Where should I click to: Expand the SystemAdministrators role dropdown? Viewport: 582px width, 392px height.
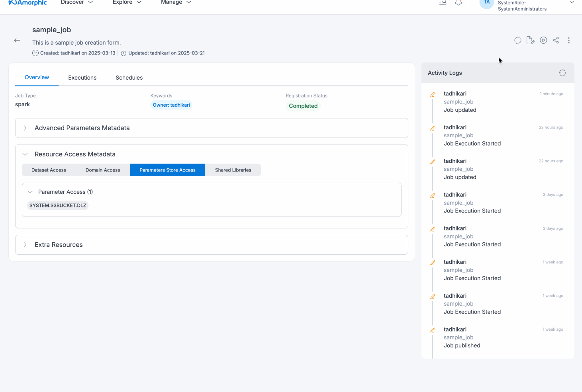(x=572, y=2)
